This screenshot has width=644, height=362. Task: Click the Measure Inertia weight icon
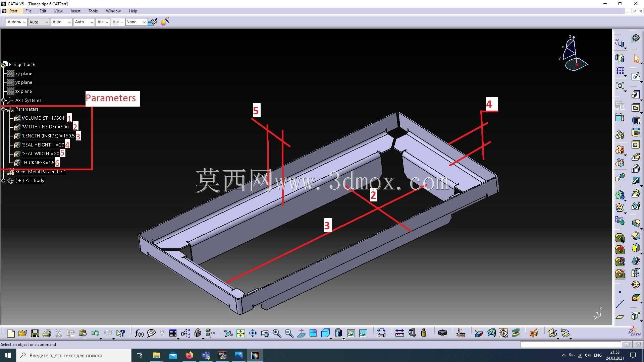(x=424, y=333)
